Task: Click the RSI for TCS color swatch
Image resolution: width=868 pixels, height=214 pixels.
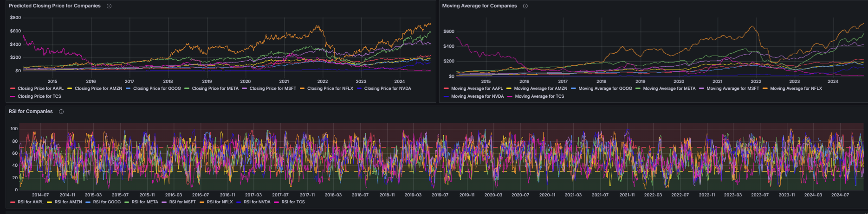Action: (277, 202)
